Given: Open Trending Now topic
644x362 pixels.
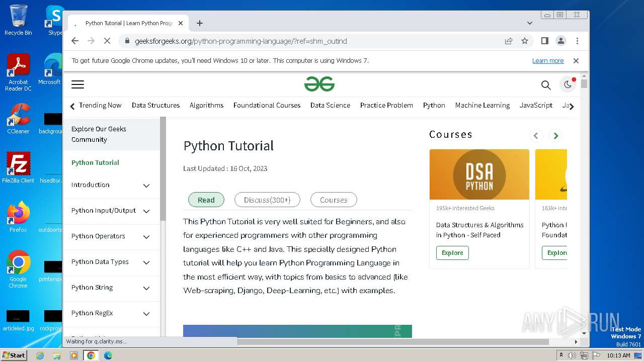Looking at the screenshot, I should 100,105.
